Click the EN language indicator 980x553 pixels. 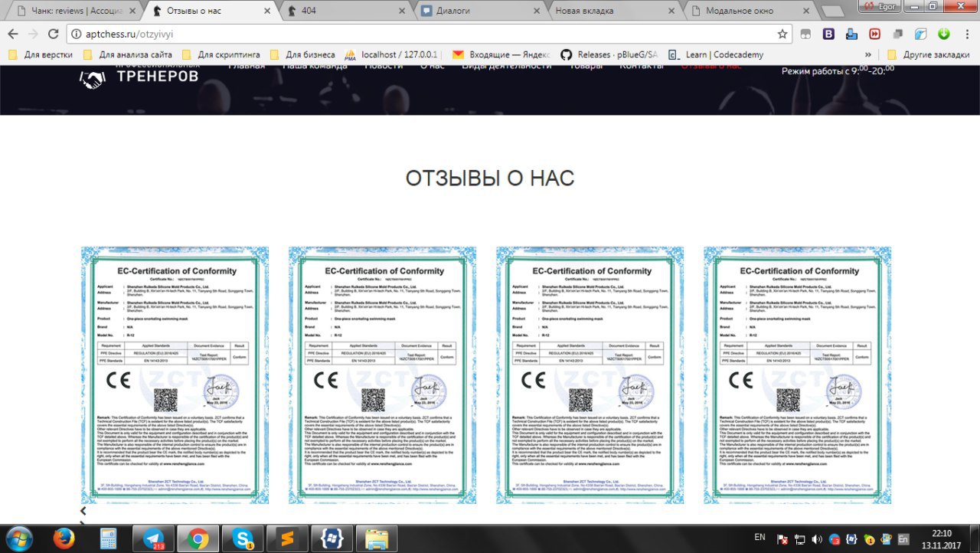(759, 537)
